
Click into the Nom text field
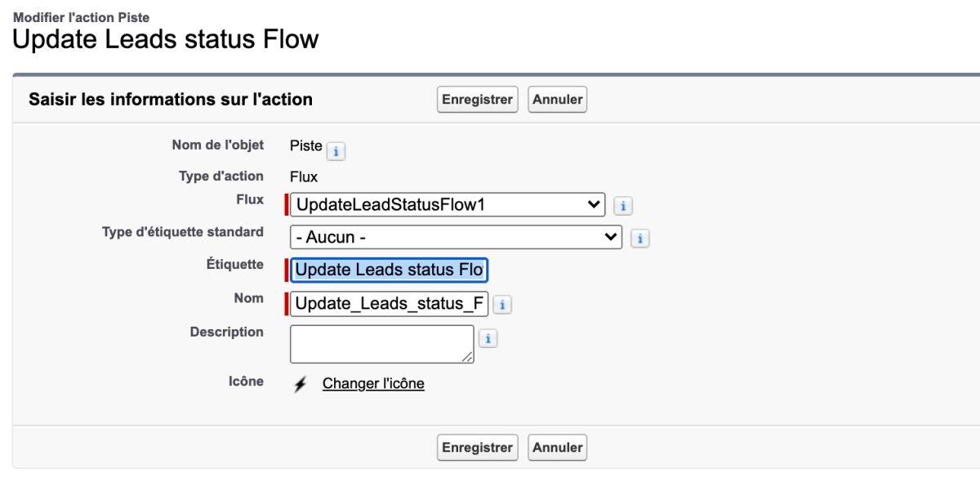389,304
